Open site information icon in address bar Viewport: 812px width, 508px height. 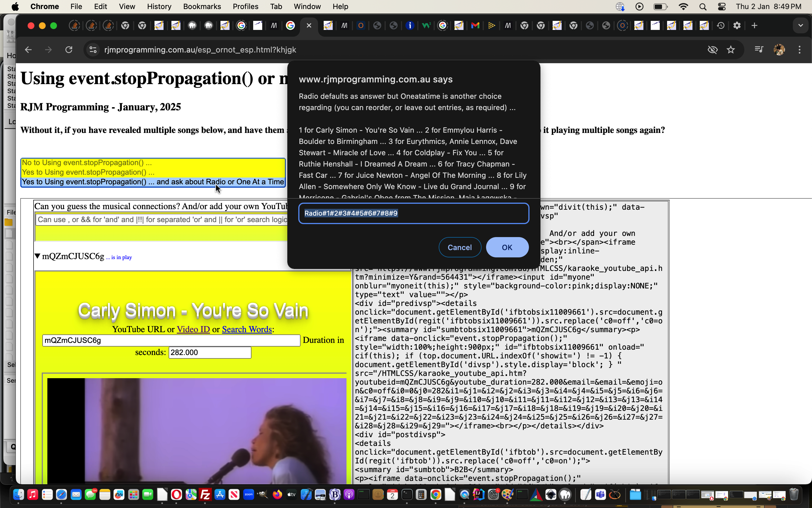[x=93, y=50]
